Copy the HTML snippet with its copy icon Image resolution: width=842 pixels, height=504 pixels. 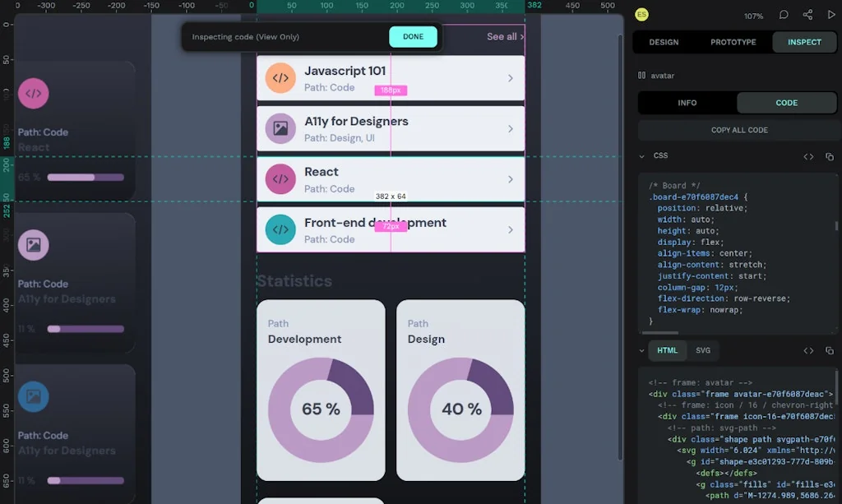830,350
